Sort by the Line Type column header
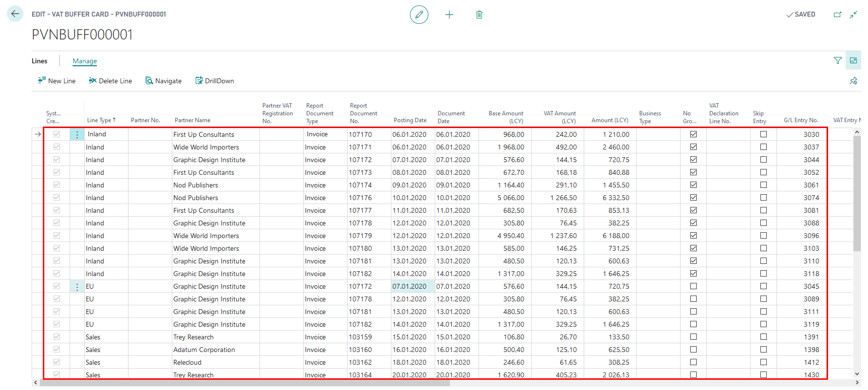 pyautogui.click(x=101, y=120)
